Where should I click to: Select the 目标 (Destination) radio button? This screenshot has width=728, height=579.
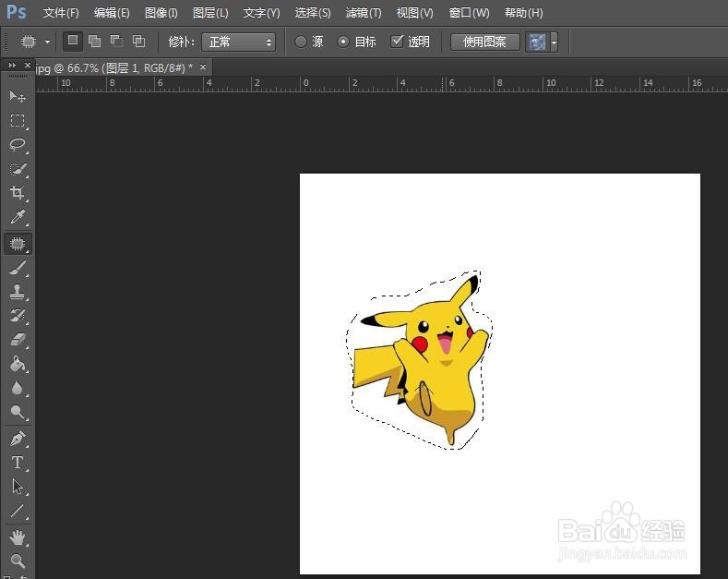tap(343, 42)
